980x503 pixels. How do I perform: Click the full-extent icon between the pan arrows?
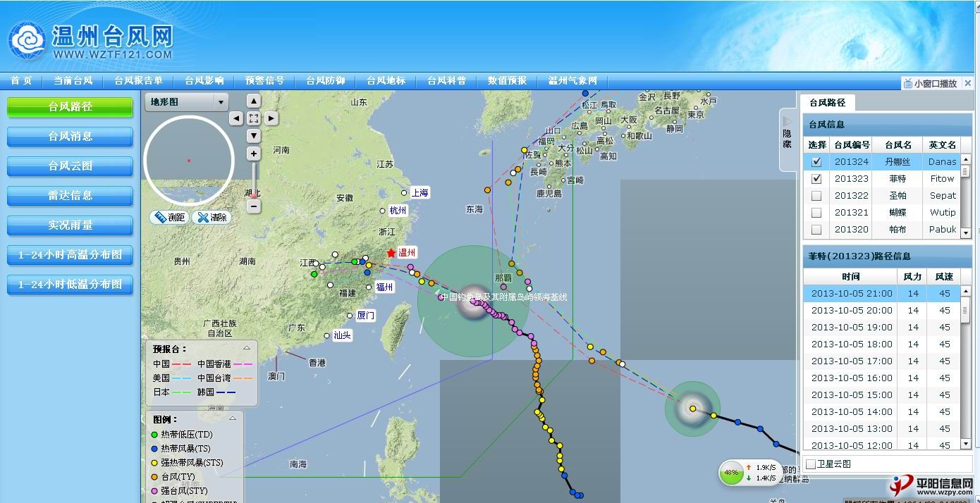tap(254, 118)
